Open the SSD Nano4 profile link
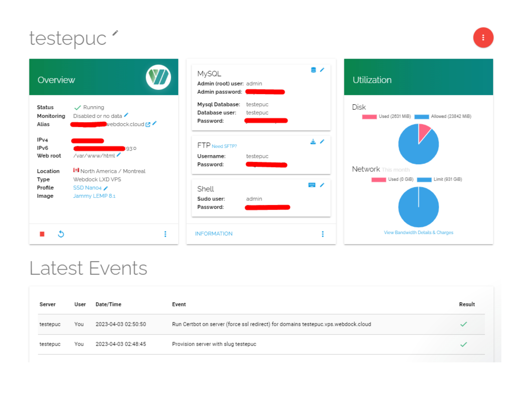Image resolution: width=532 pixels, height=396 pixels. click(87, 188)
